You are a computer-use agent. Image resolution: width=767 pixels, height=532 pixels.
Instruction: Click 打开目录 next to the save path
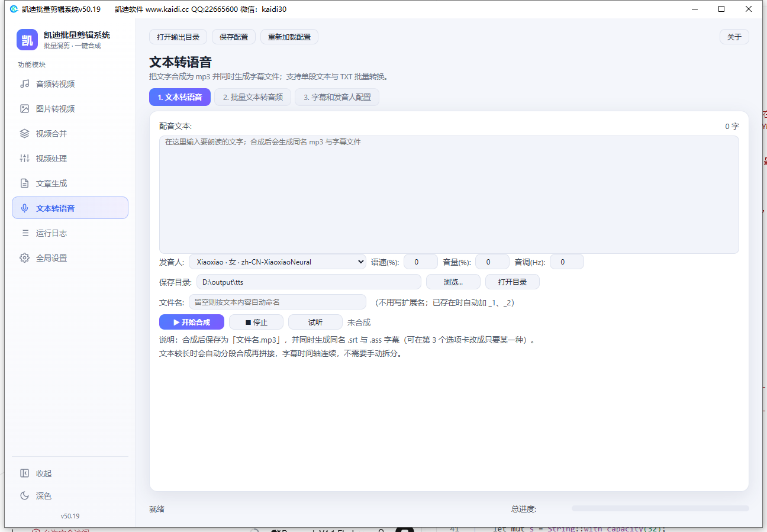(x=513, y=282)
